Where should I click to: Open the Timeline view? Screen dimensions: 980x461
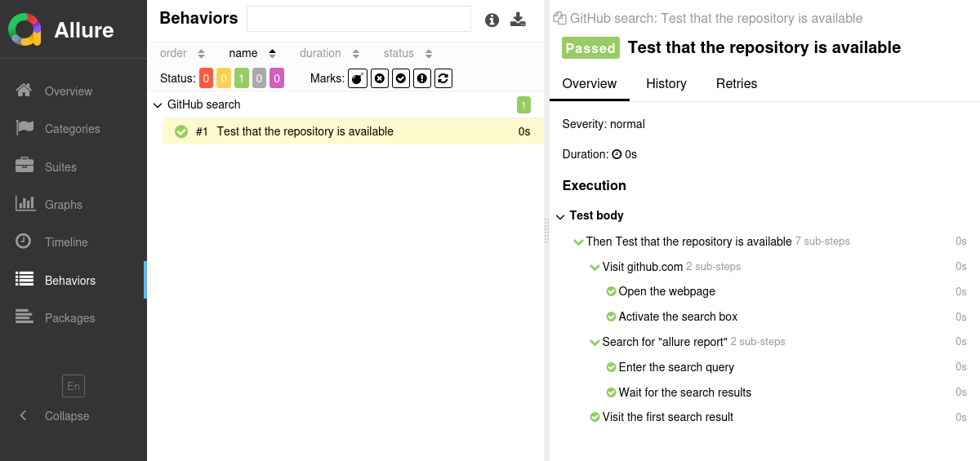click(x=66, y=242)
